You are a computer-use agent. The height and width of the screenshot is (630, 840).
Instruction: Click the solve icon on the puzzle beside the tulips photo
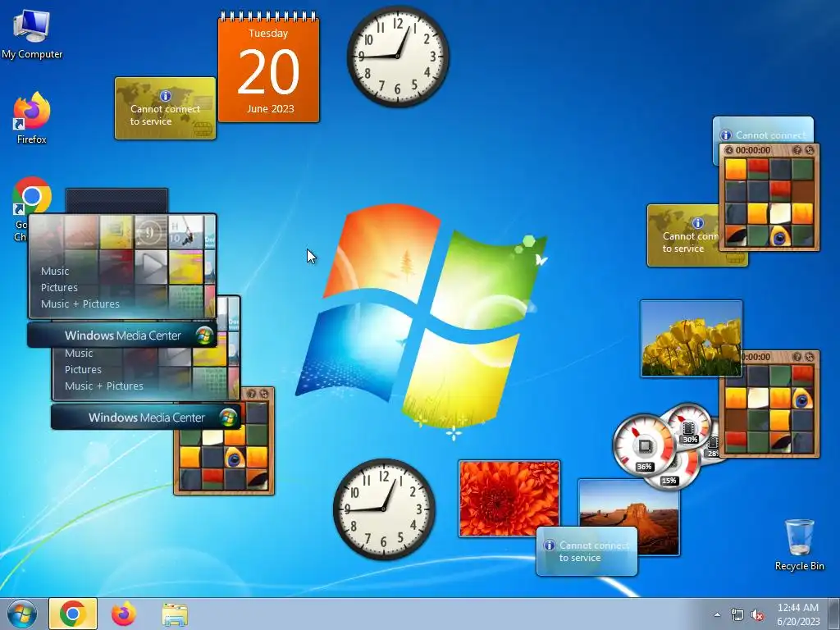[810, 357]
